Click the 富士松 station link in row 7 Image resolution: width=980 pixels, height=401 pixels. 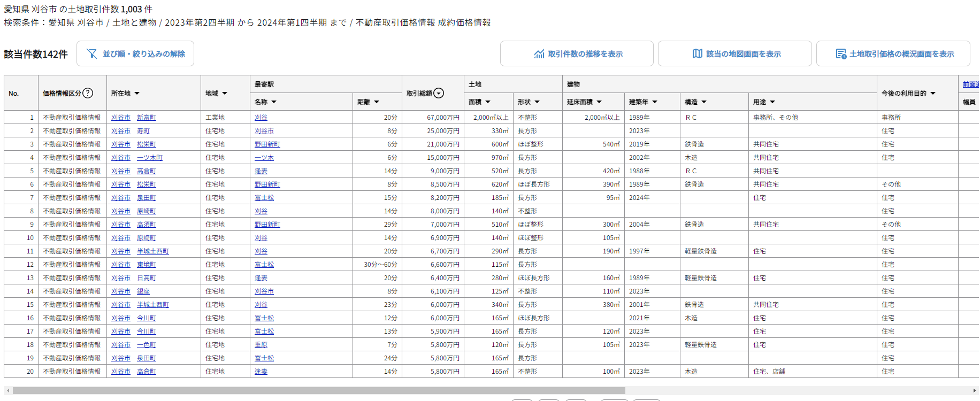tap(264, 198)
